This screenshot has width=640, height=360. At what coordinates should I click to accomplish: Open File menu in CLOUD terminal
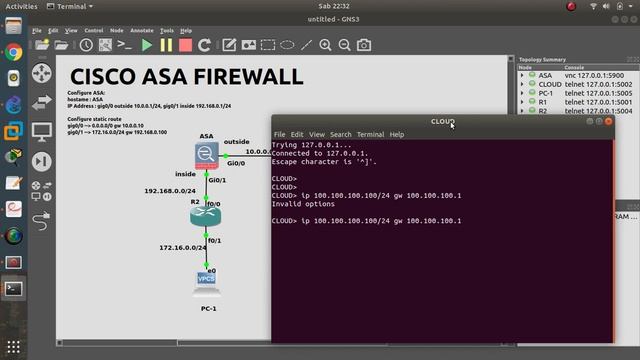(280, 134)
